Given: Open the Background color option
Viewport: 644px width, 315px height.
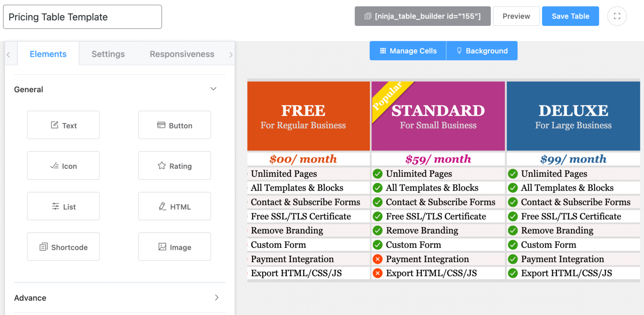Looking at the screenshot, I should click(x=482, y=51).
